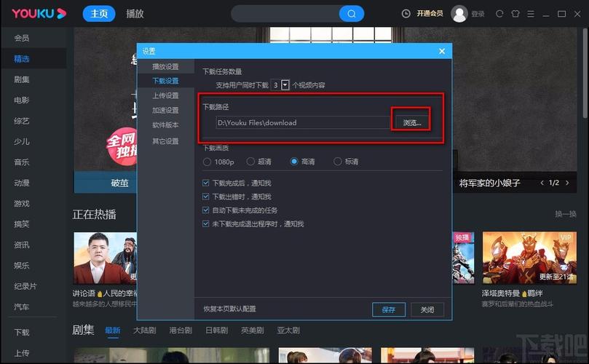The image size is (589, 364).
Task: Open watch history clock icon
Action: click(x=406, y=14)
